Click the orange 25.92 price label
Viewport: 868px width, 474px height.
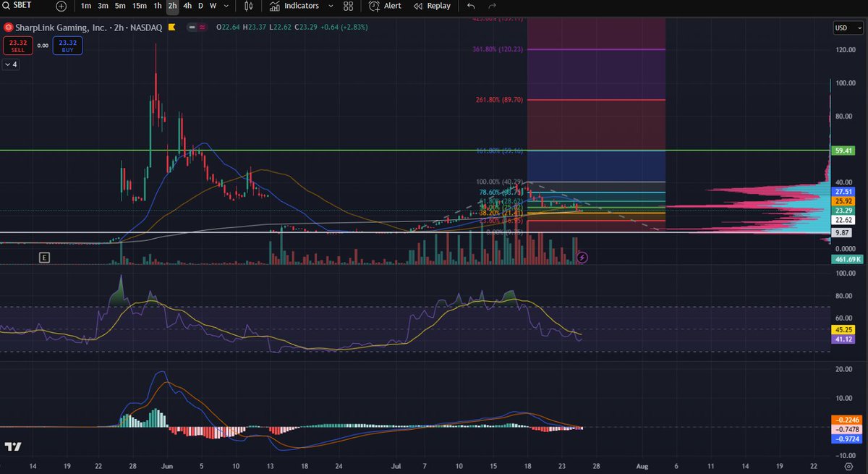[843, 200]
